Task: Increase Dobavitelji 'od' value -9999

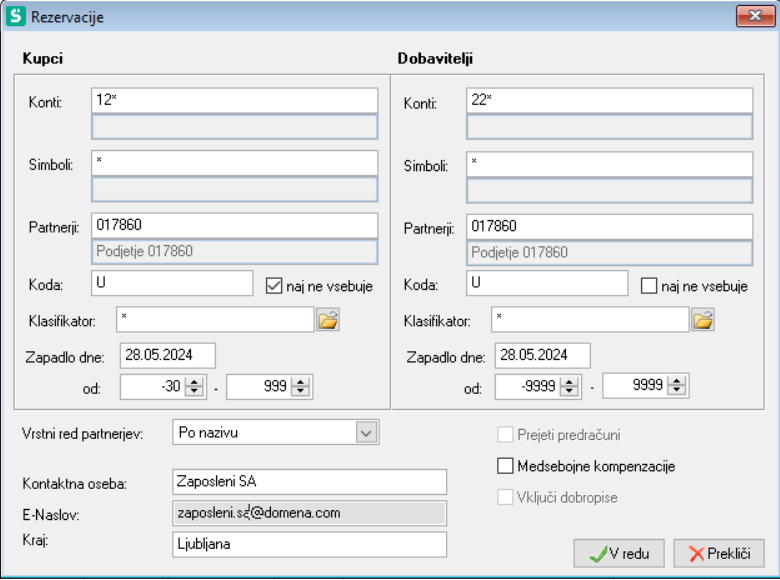Action: point(569,381)
